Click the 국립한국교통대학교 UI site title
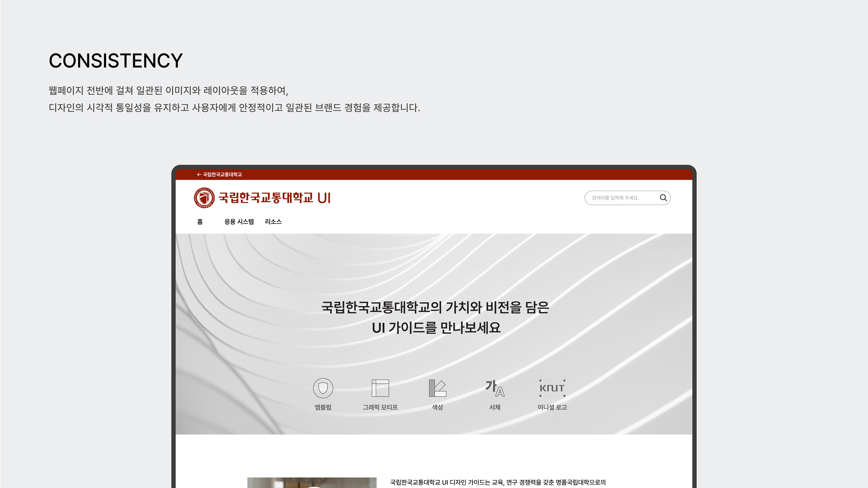The height and width of the screenshot is (488, 868). 275,198
